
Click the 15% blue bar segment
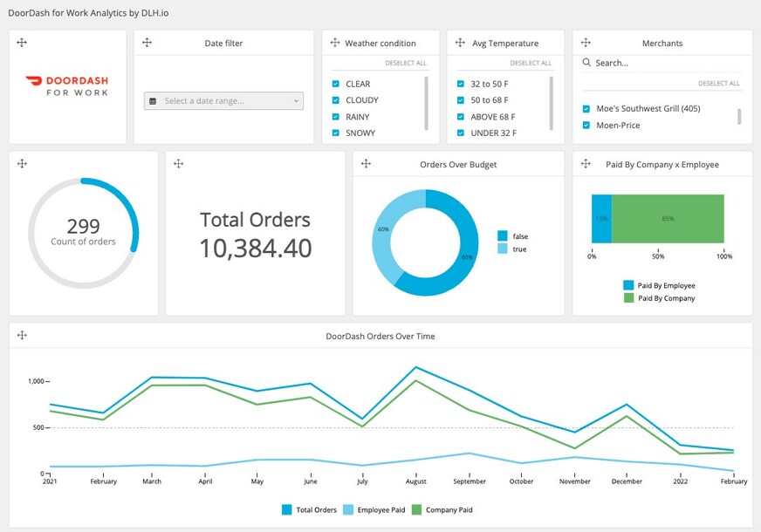coord(602,219)
